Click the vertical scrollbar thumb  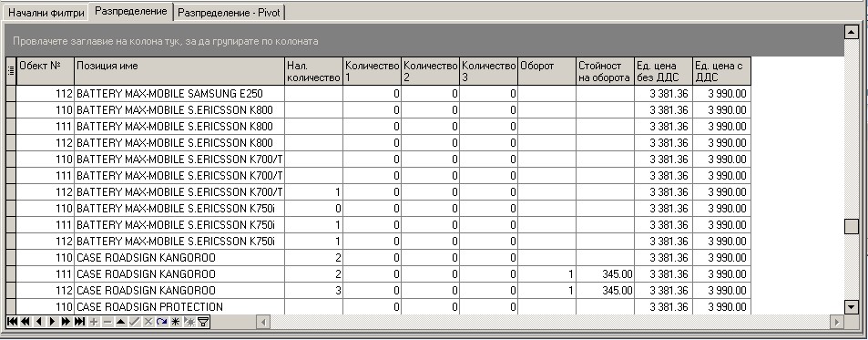tap(852, 227)
